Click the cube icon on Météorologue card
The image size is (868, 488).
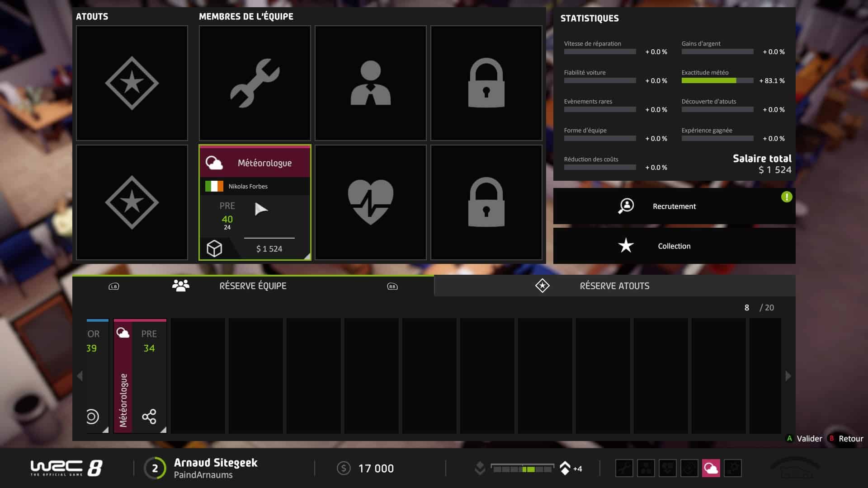tap(214, 249)
